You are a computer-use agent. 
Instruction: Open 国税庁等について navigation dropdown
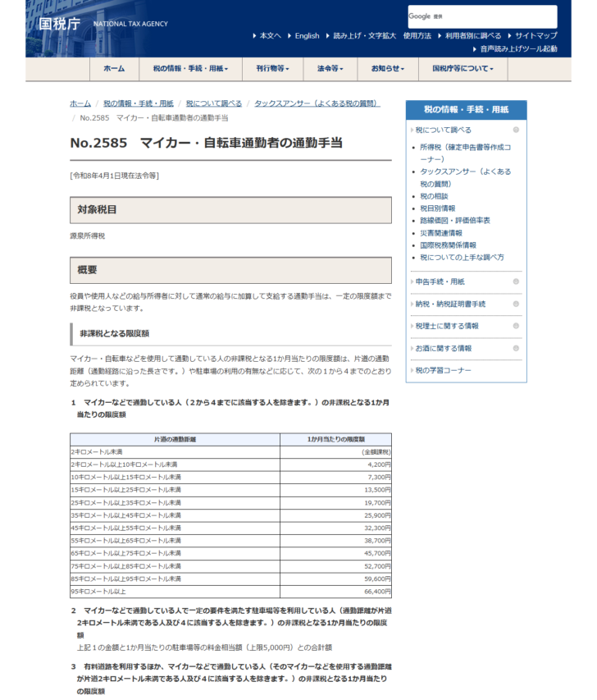(x=463, y=69)
